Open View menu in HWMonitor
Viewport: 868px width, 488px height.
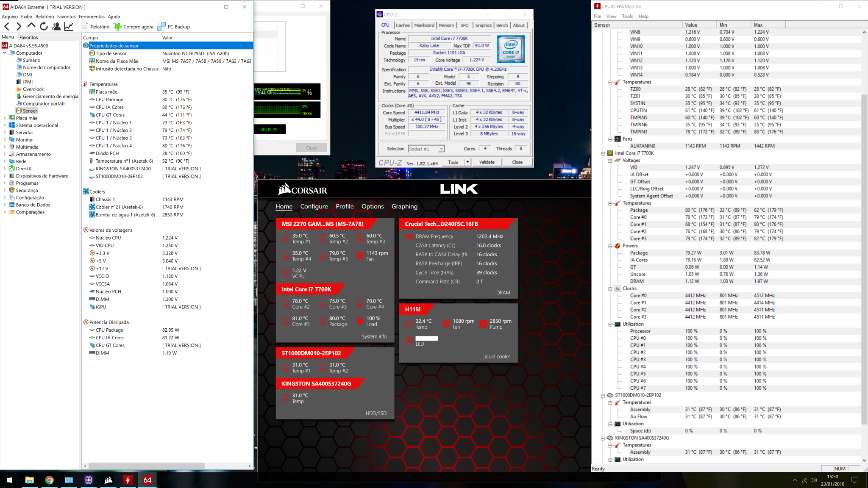611,17
